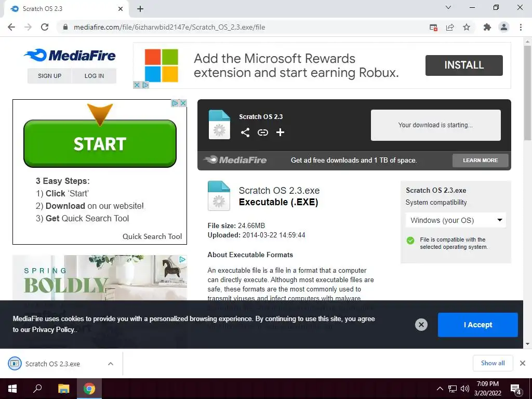Click the gray MediaFire logo in banner

pos(235,160)
